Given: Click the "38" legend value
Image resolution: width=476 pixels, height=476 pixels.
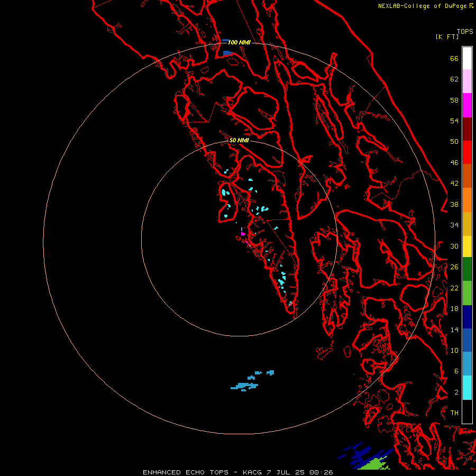Looking at the screenshot, I should tap(454, 205).
